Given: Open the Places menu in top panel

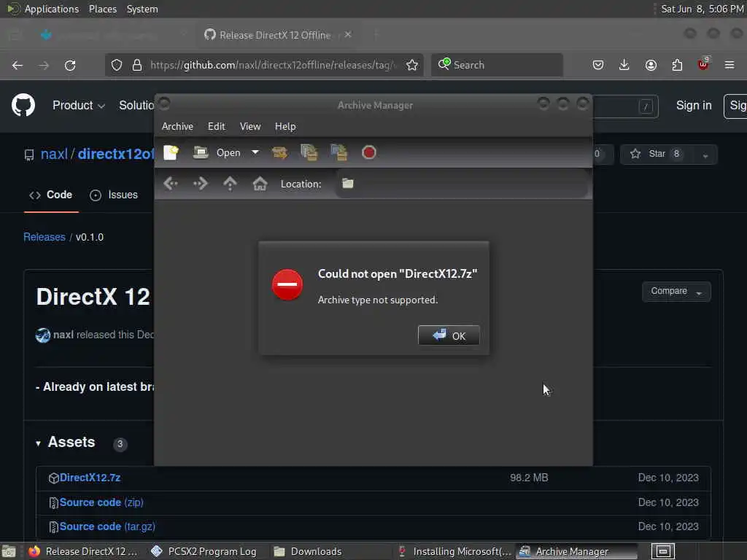Looking at the screenshot, I should click(102, 9).
